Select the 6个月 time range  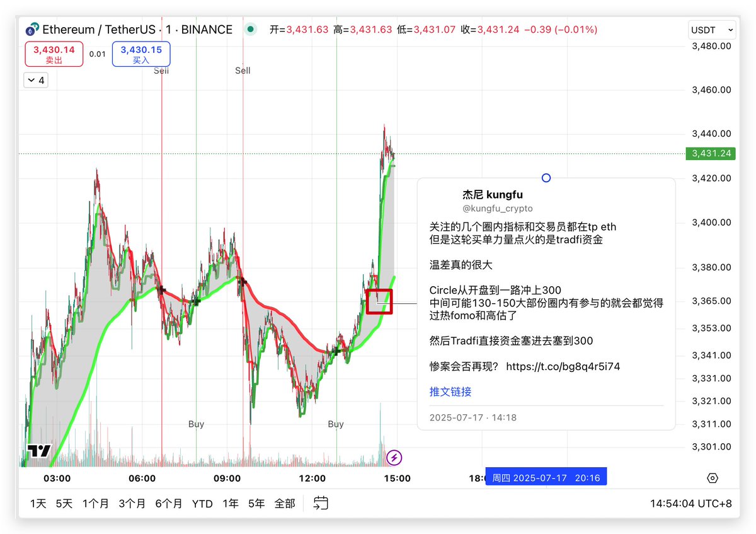coord(169,504)
